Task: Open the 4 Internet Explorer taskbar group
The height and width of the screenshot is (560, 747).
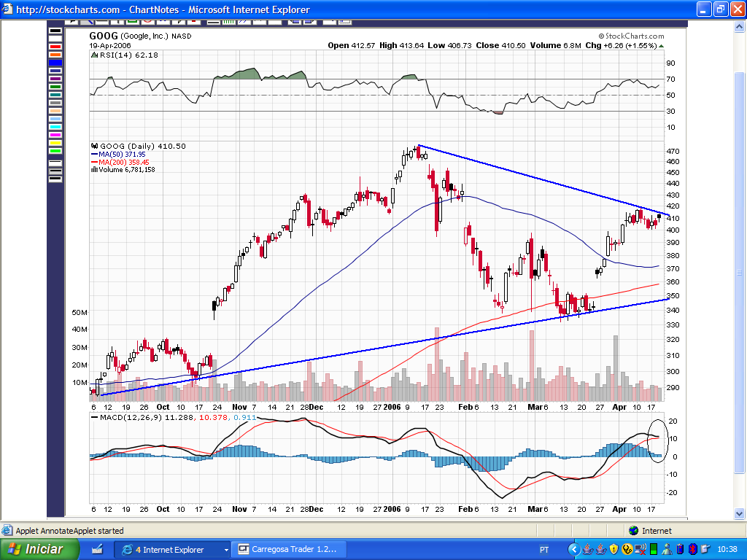Action: point(172,550)
